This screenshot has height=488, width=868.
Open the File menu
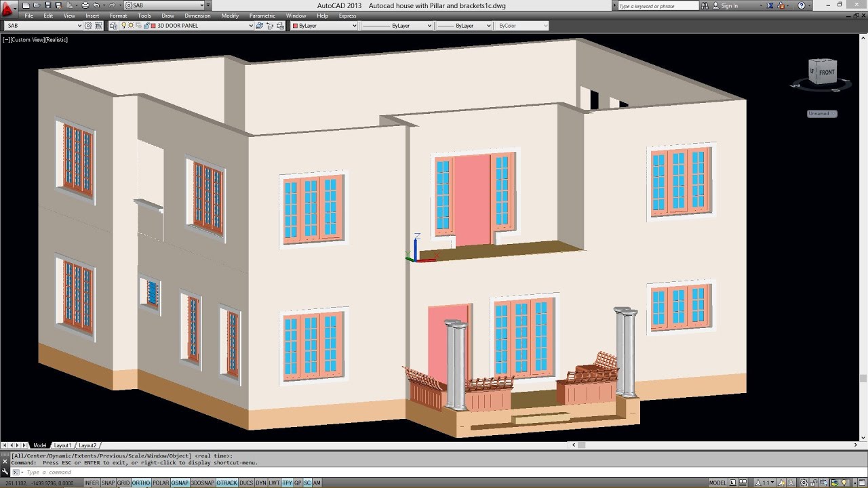(29, 16)
